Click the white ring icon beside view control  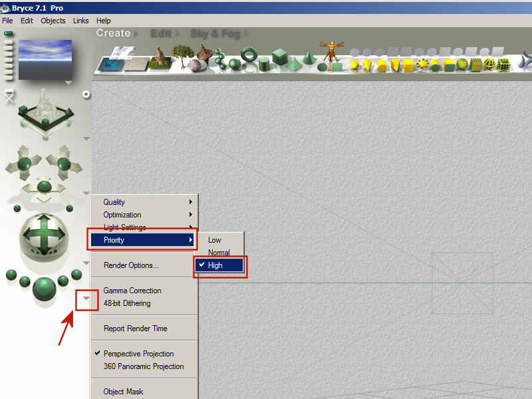coord(86,94)
